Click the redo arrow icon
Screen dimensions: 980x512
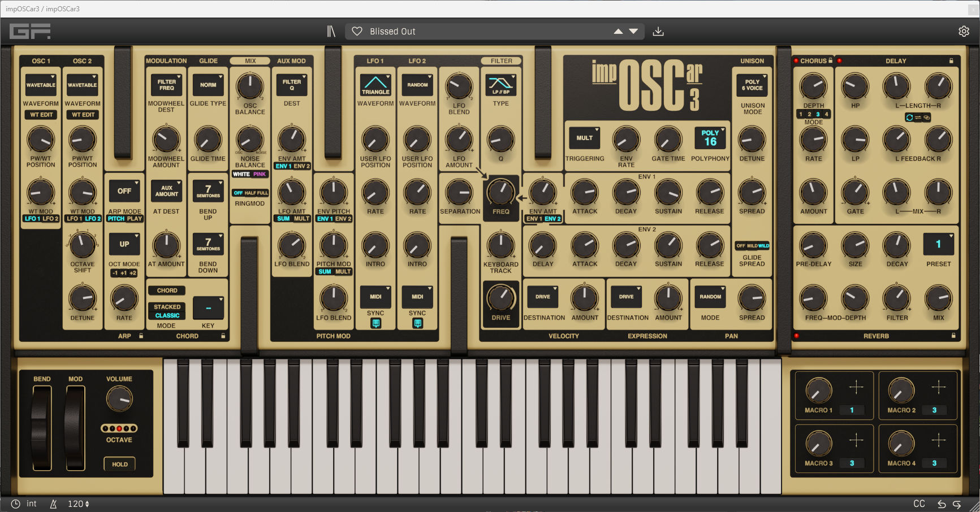957,504
